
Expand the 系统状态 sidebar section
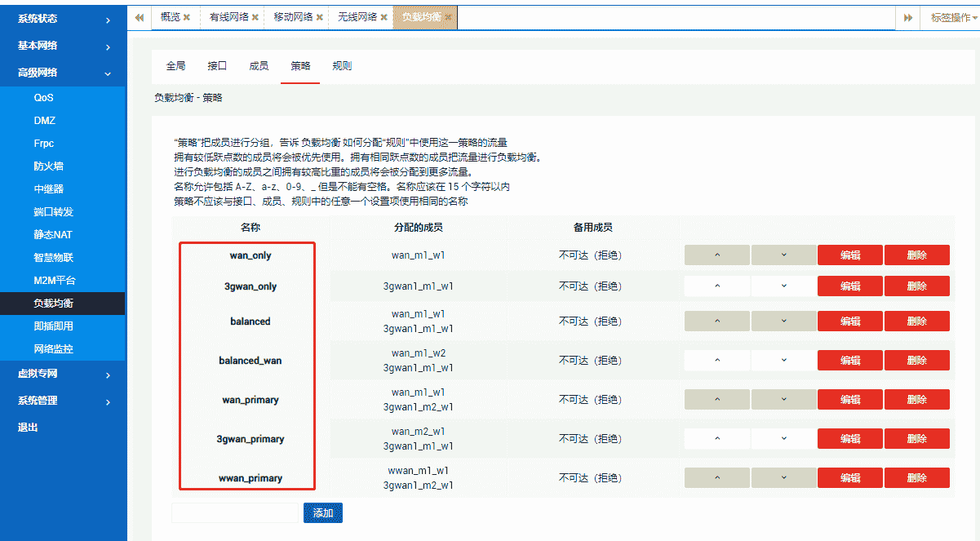click(x=63, y=18)
